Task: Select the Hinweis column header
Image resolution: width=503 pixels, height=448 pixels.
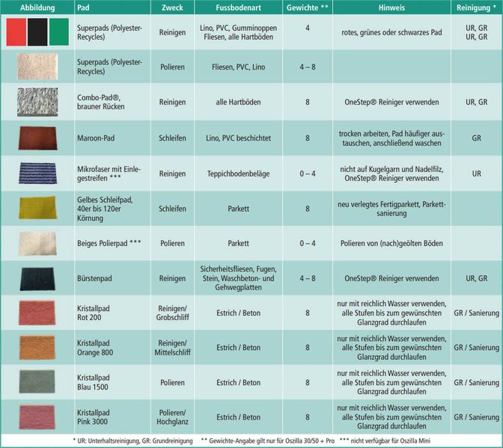Action: pos(391,7)
